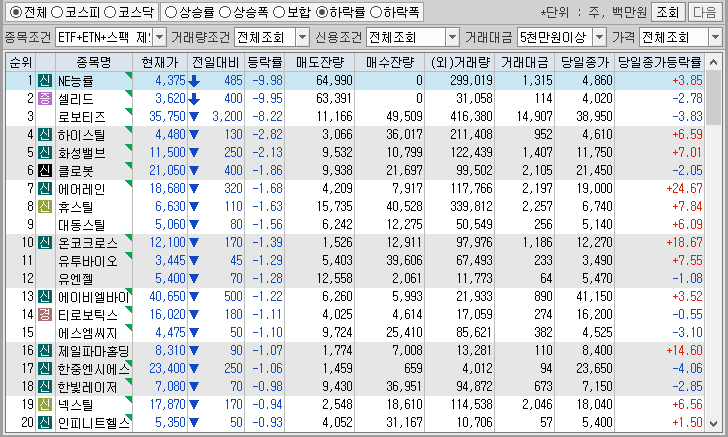
Task: Click the 신 badge icon beside 에이비엘바이오
Action: tap(45, 296)
